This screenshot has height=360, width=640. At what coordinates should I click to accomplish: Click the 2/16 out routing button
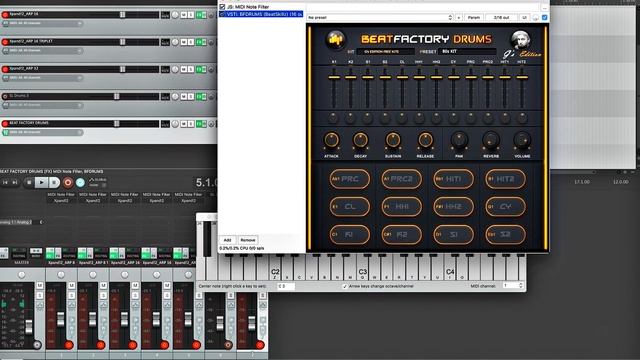point(501,18)
